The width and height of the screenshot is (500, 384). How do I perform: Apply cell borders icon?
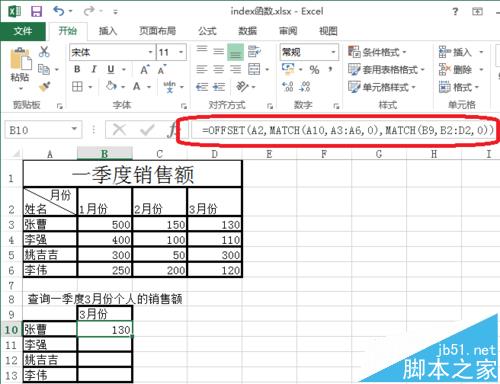77,87
